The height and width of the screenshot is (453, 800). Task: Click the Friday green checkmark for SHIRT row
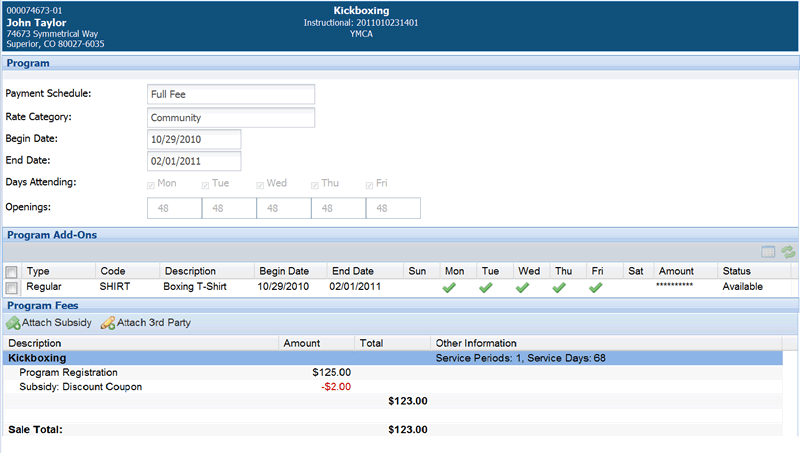click(595, 288)
